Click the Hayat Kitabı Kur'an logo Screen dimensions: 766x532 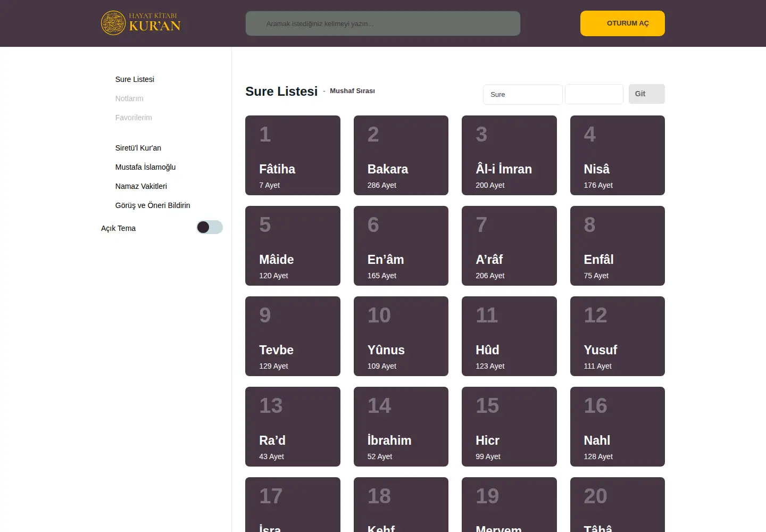click(141, 23)
